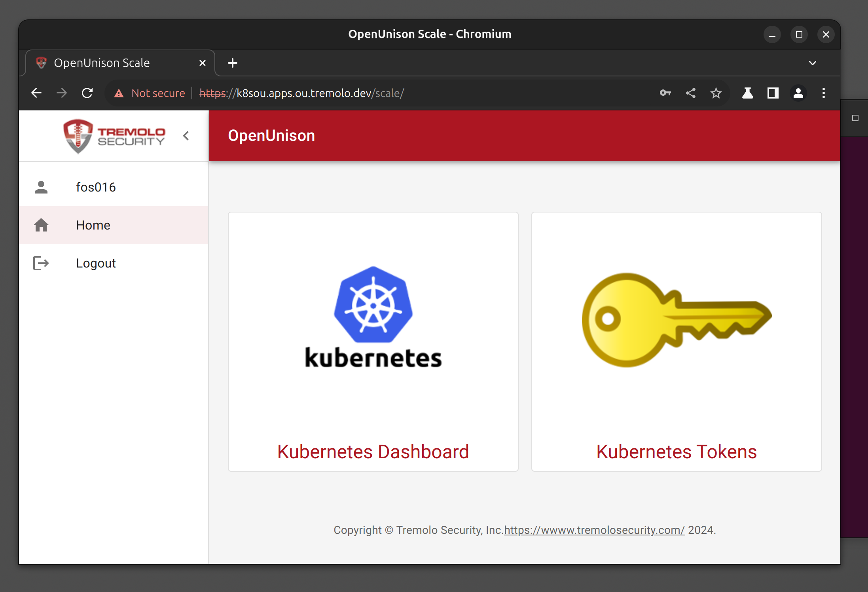
Task: Click the Kubernetes logo image
Action: point(373,317)
